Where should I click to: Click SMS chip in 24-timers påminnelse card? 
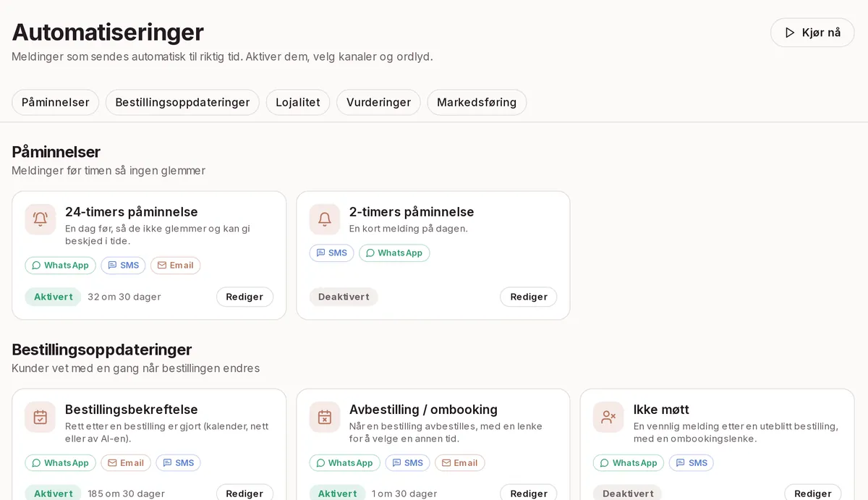[124, 266]
